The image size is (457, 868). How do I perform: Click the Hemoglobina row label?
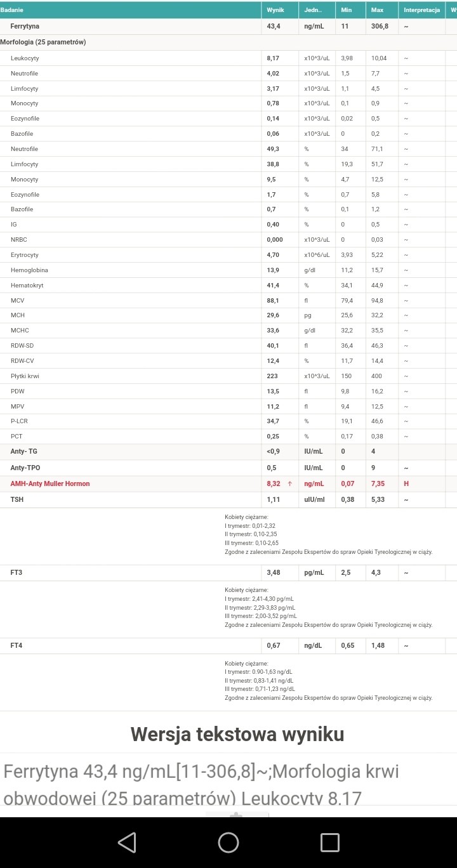tap(29, 270)
